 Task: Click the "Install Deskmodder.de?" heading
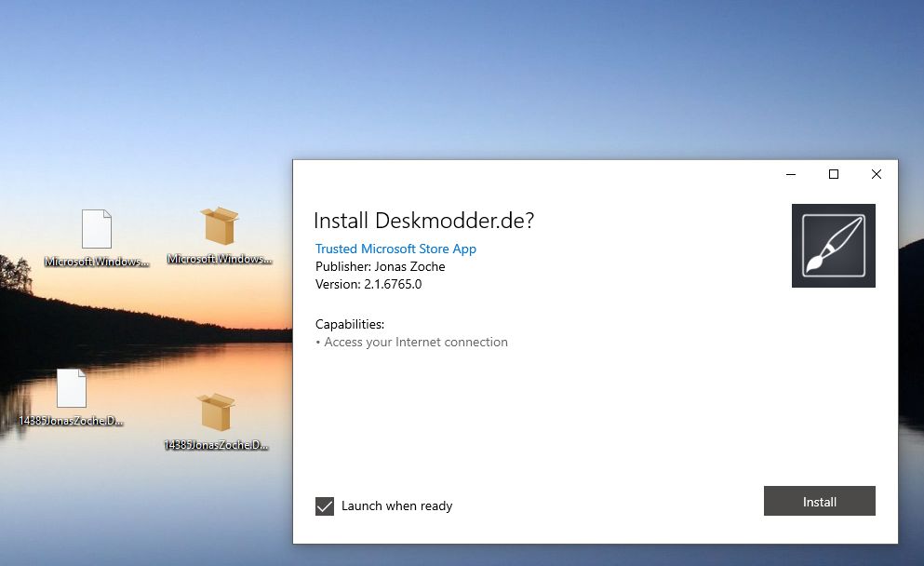(423, 221)
